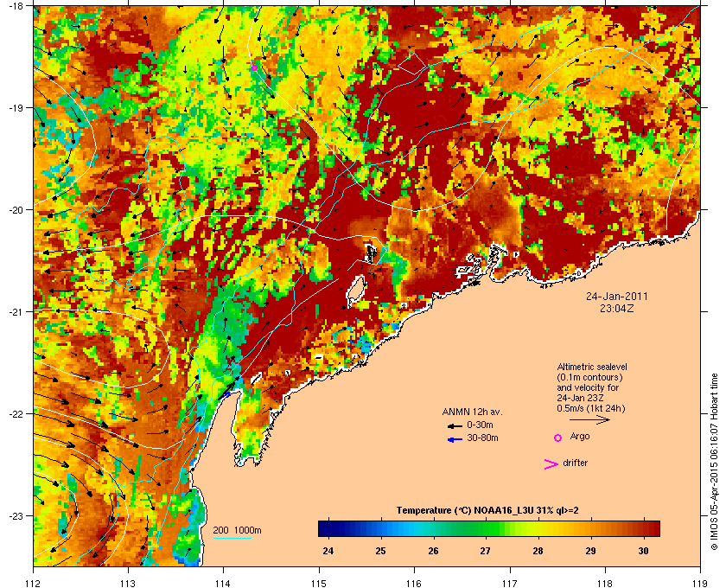
Task: Click the '24-Jan 23Z' legend line
Action: [580, 398]
